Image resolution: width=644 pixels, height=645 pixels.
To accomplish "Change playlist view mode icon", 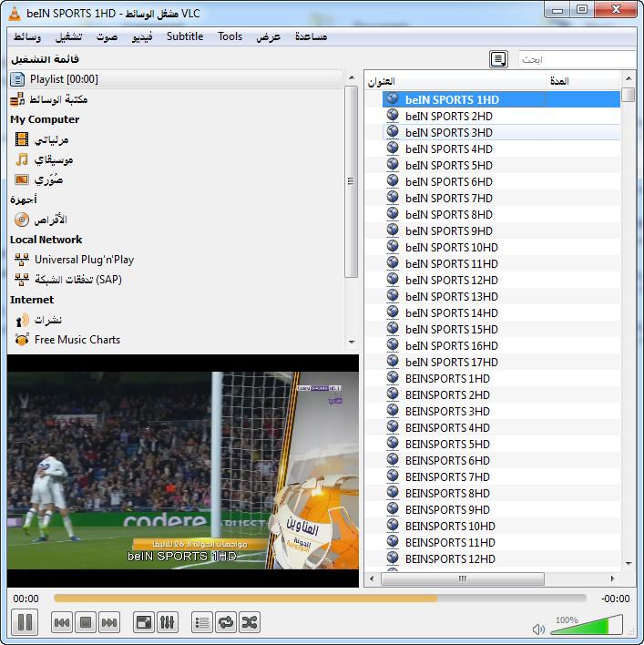I will (498, 59).
